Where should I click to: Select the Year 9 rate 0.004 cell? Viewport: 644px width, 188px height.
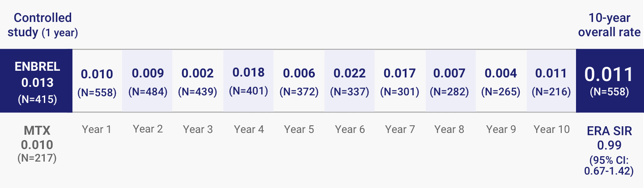(501, 81)
